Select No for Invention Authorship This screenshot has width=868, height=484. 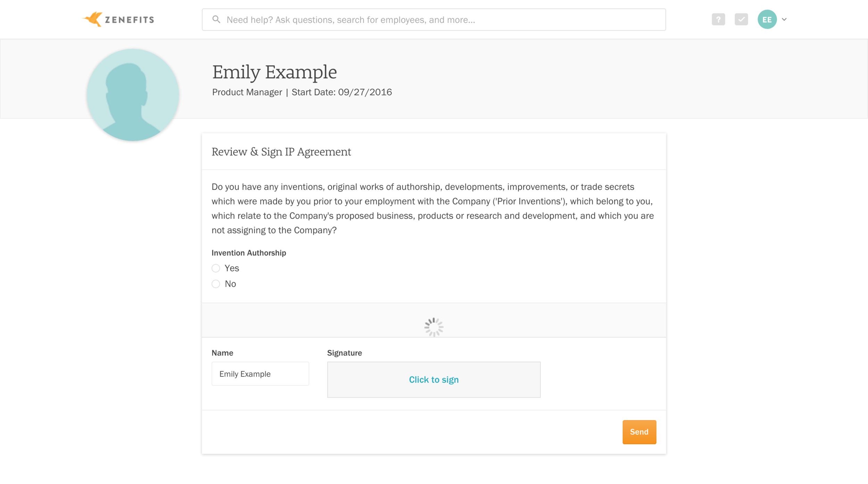216,284
